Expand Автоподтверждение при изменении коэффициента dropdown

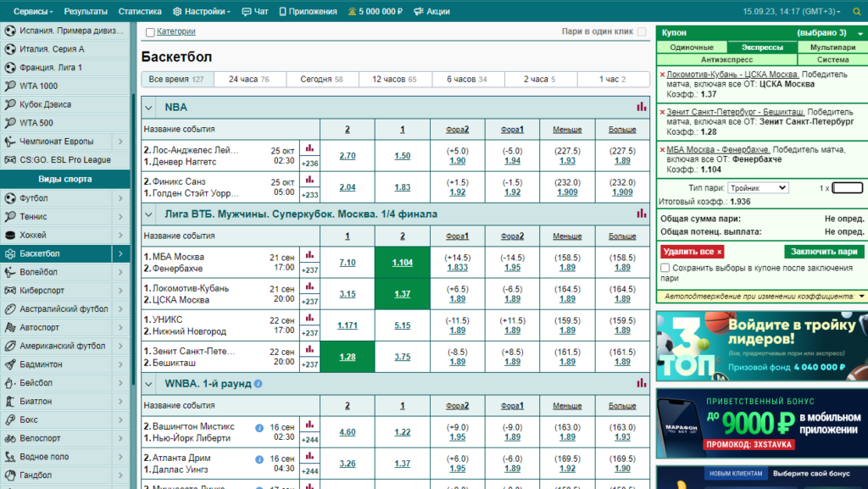pos(861,297)
